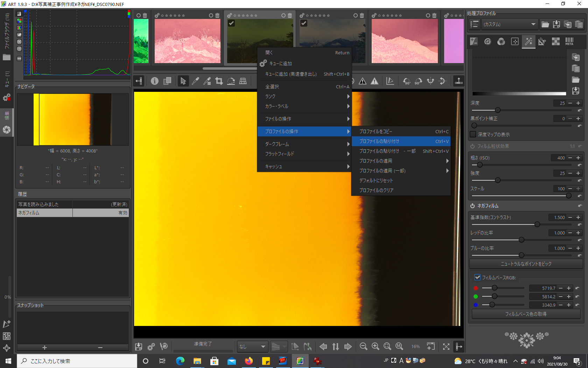Increase 粗さ (ISO) with its plus button
588x368 pixels.
coord(578,158)
